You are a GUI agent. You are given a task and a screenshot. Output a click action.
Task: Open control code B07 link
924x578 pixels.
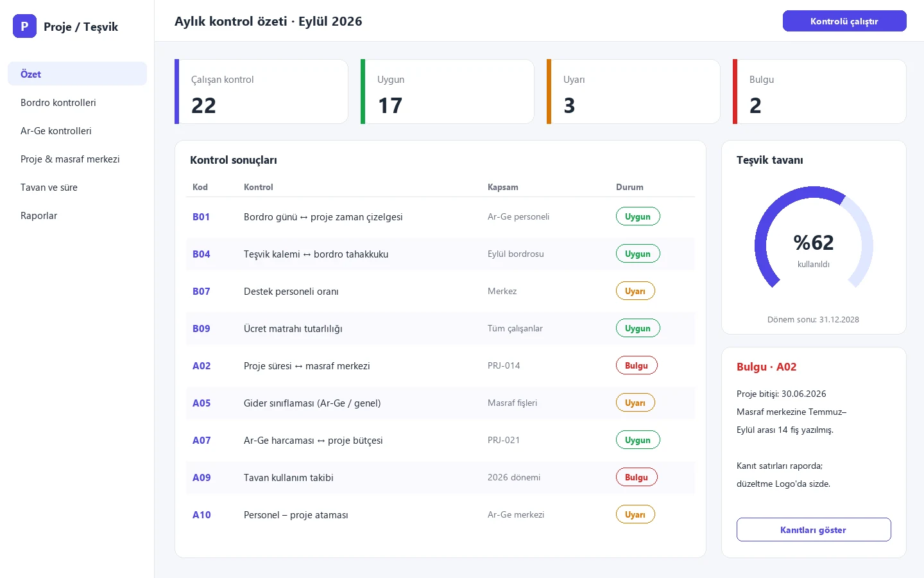point(201,292)
